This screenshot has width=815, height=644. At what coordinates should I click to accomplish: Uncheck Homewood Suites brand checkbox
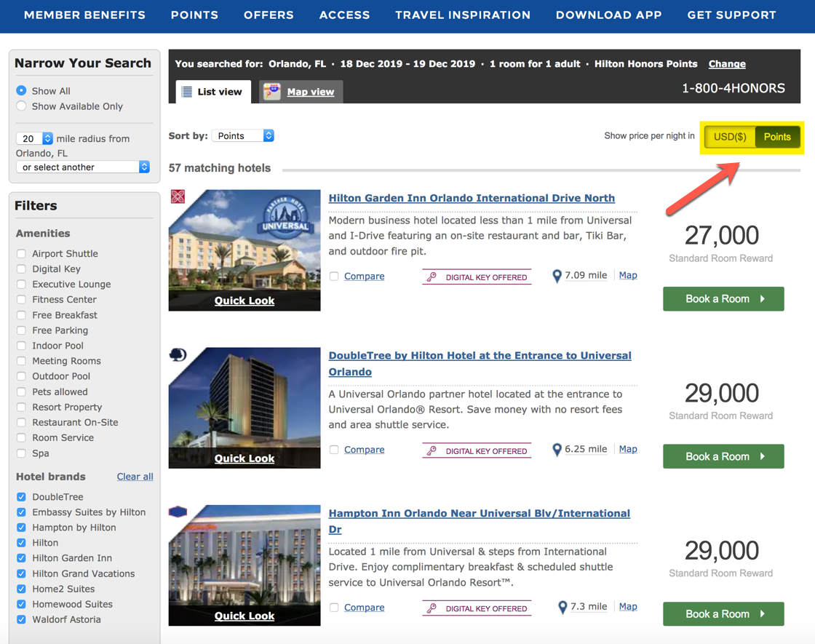21,604
